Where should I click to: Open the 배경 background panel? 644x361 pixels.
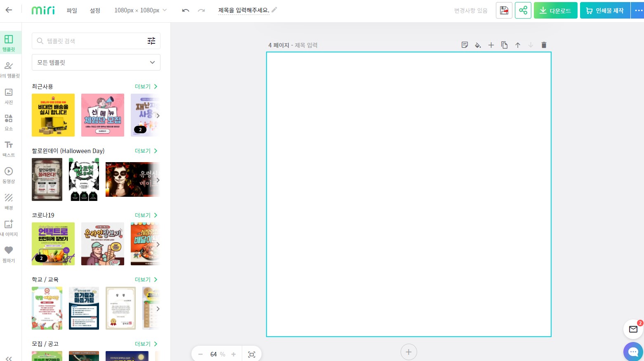click(9, 202)
